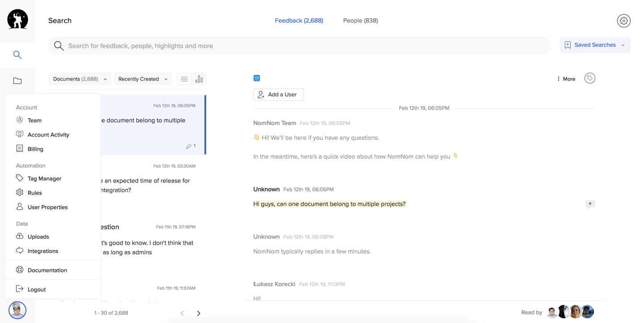Image resolution: width=644 pixels, height=323 pixels.
Task: Click the NomNom Team sender name
Action: tap(275, 123)
